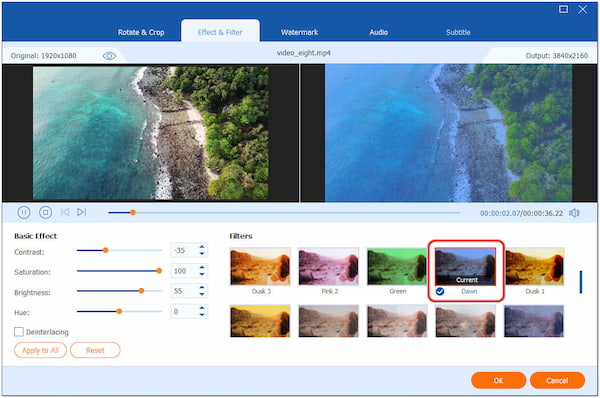
Task: Increase the Contrast value with up arrow
Action: click(x=202, y=247)
